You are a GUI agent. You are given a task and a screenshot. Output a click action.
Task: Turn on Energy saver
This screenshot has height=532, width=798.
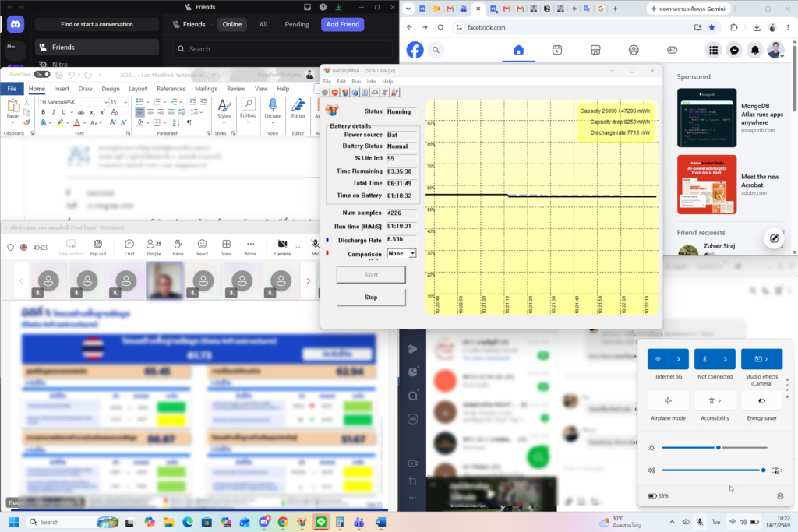pyautogui.click(x=762, y=401)
